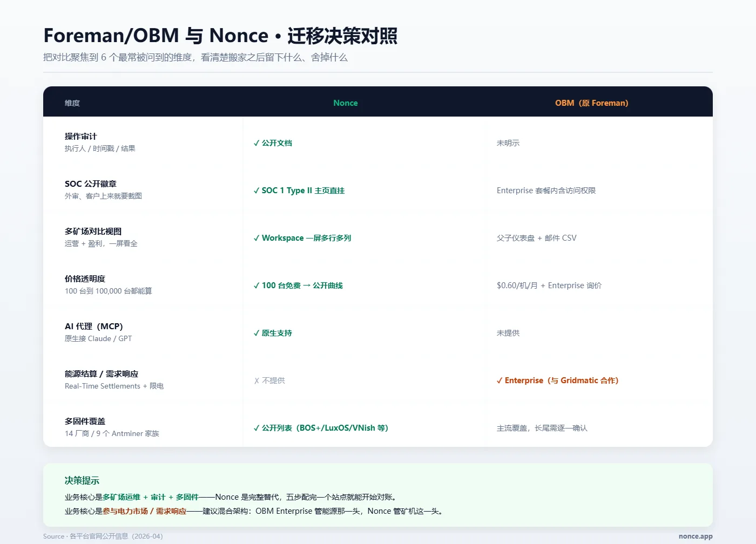Click '✓ 公开列表（BOS+/LuxOS/VNish 等）' cell
Screen dimensions: 756x544
click(321, 428)
